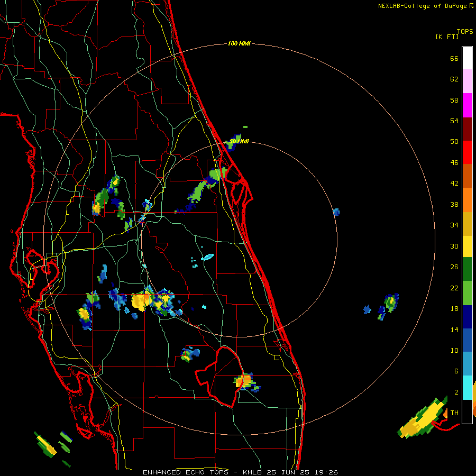Click the legend value 66
The width and height of the screenshot is (476, 476).
pos(454,58)
